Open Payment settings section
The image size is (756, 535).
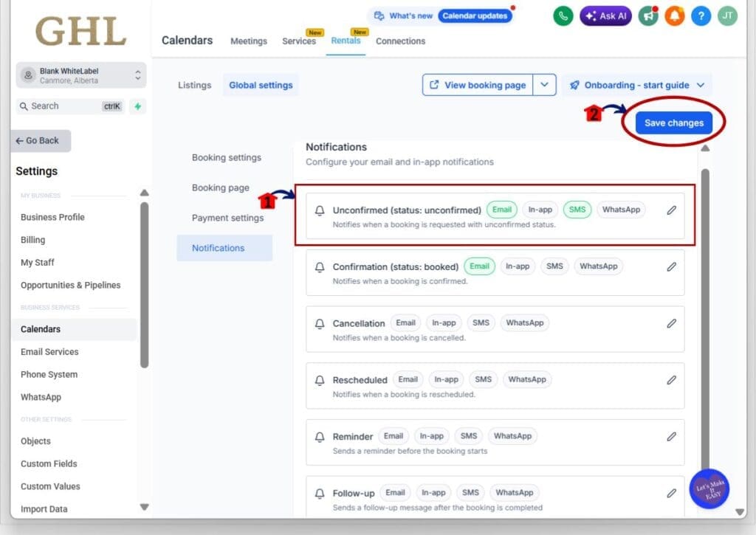(x=227, y=218)
